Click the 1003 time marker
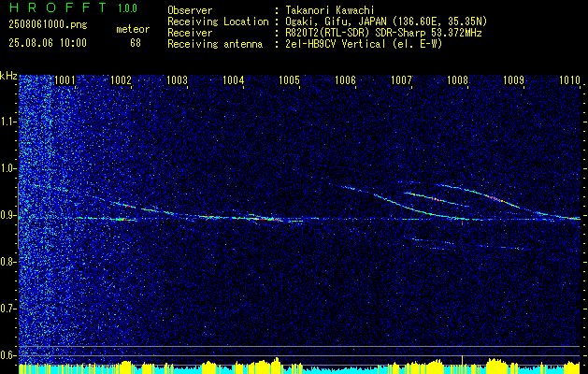 177,80
